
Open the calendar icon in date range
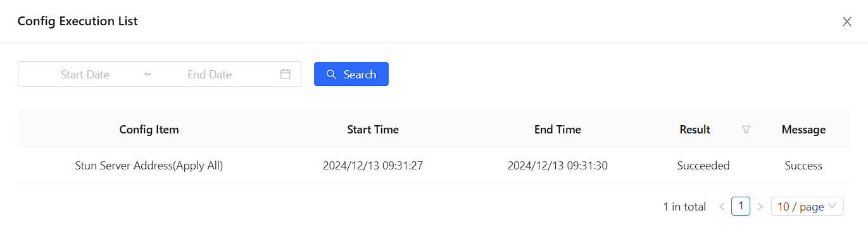286,74
